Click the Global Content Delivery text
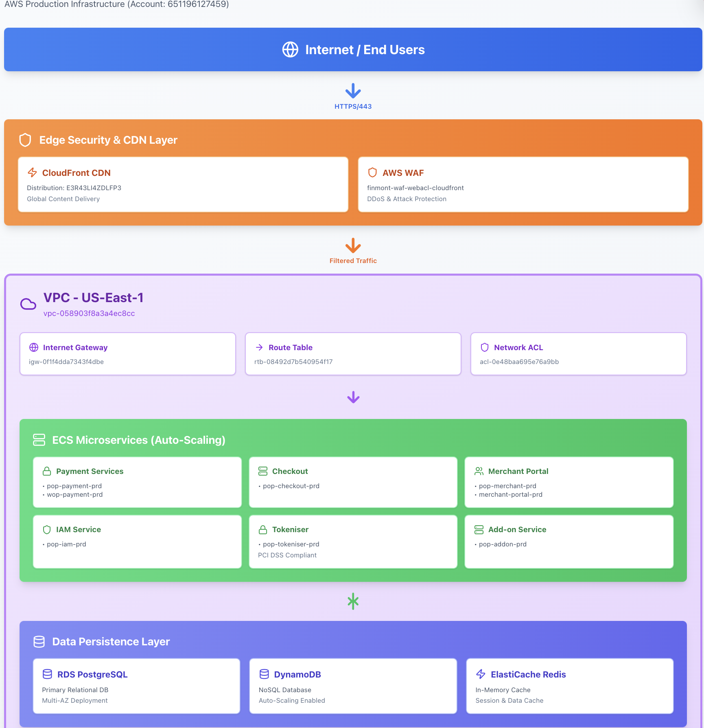This screenshot has width=704, height=728. point(63,199)
